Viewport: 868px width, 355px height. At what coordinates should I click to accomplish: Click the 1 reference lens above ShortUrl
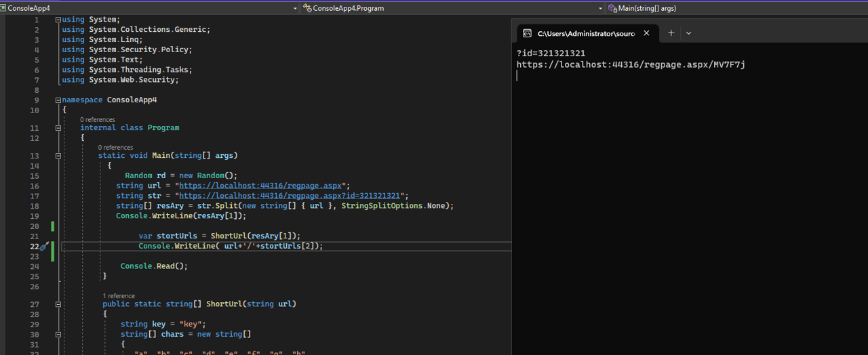pyautogui.click(x=119, y=296)
